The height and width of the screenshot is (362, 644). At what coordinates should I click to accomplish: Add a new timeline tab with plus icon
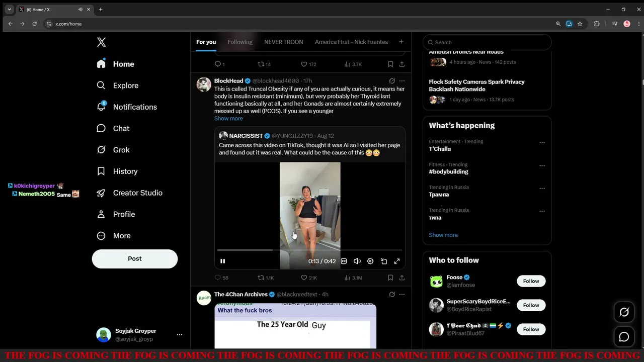tap(401, 42)
